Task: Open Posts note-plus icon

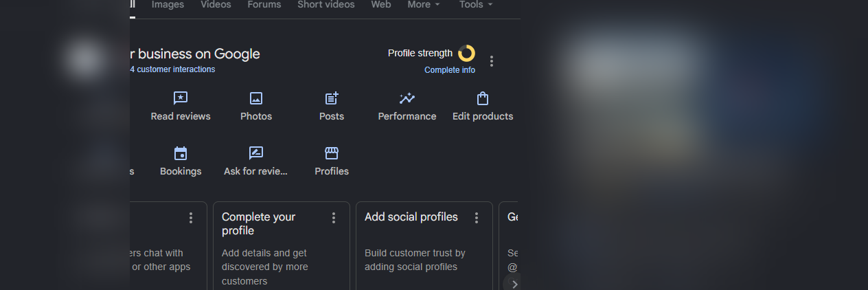Action: pyautogui.click(x=332, y=98)
